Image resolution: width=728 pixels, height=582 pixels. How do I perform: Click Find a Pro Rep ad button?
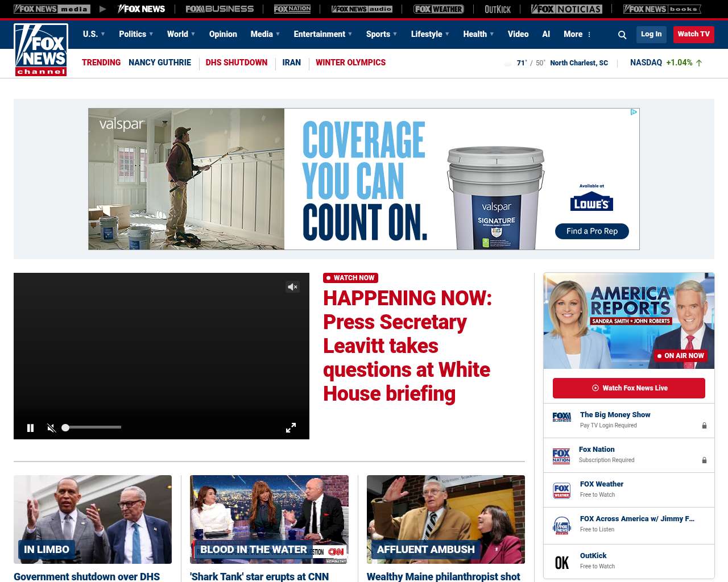click(x=592, y=231)
